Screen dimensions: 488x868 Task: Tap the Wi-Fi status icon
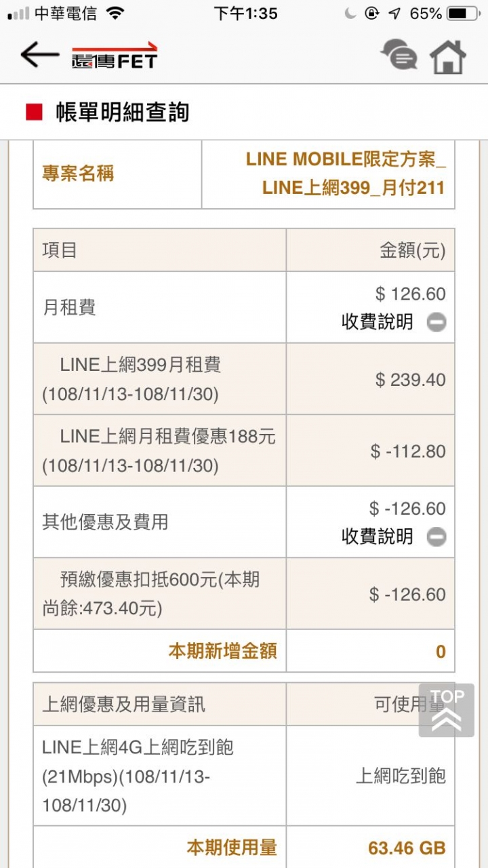click(x=115, y=13)
